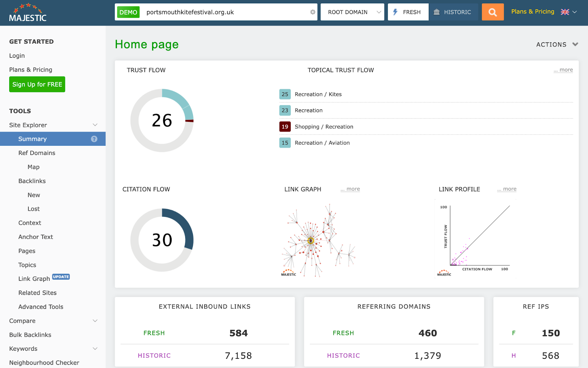This screenshot has width=588, height=368.
Task: Switch to Historic index via the bank icon
Action: point(454,12)
